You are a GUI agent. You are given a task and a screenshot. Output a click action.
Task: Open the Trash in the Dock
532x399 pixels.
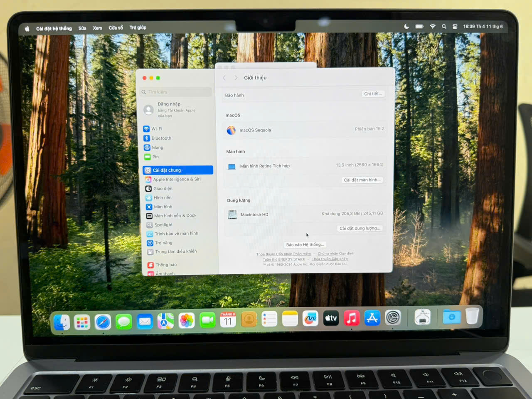coord(472,316)
